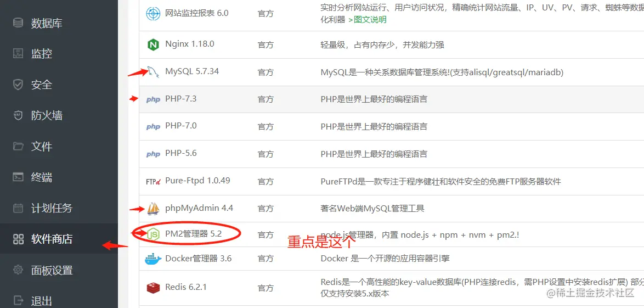Click the PM2 description with npm + nvm + pm2

420,235
